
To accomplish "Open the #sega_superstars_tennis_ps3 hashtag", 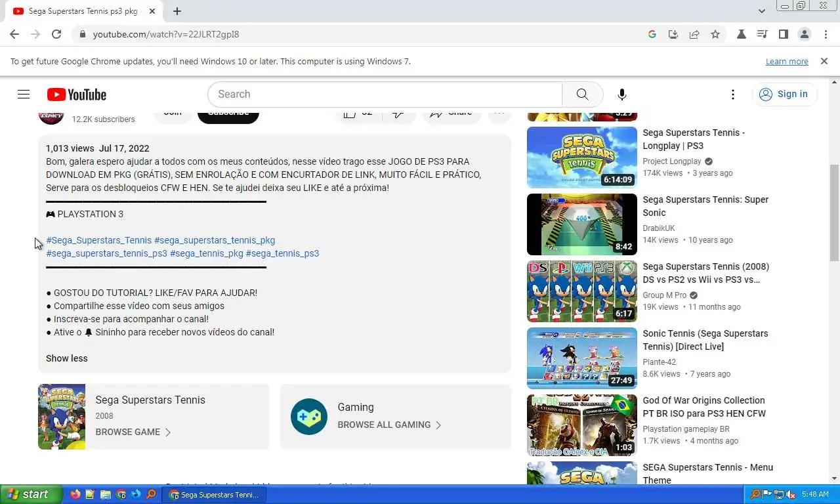I will 106,253.
